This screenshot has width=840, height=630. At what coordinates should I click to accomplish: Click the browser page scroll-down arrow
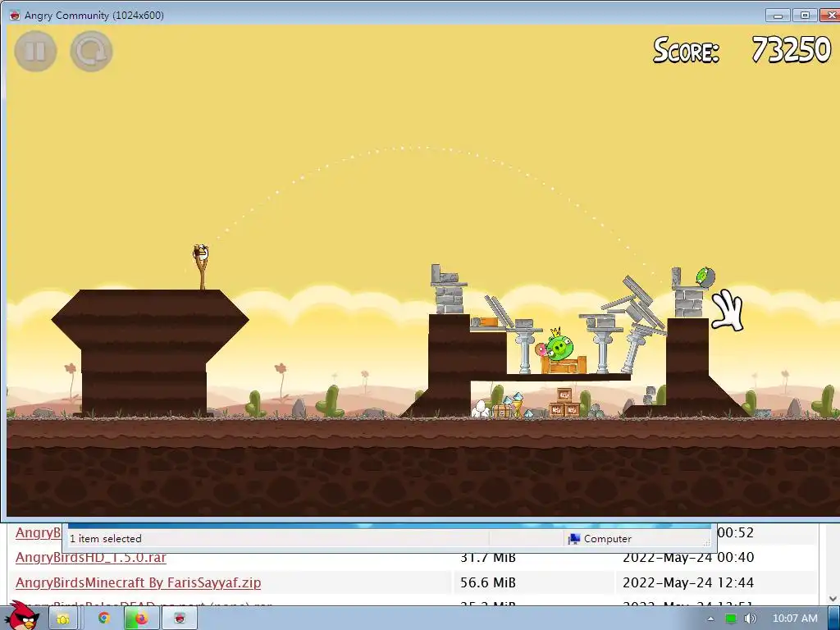pyautogui.click(x=833, y=598)
